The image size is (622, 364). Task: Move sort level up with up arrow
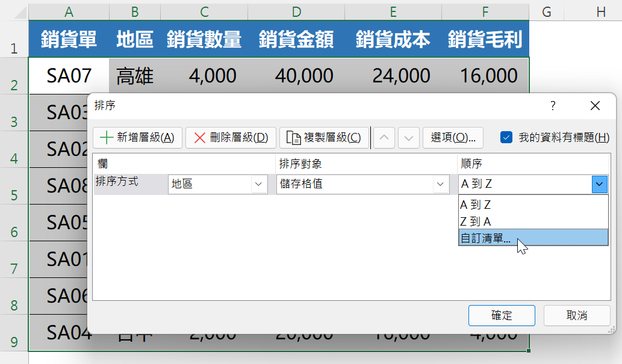pyautogui.click(x=384, y=138)
